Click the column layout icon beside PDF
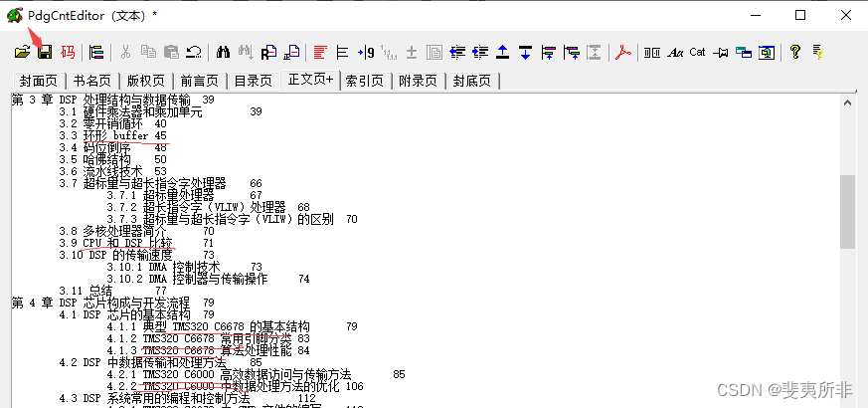 (x=652, y=52)
